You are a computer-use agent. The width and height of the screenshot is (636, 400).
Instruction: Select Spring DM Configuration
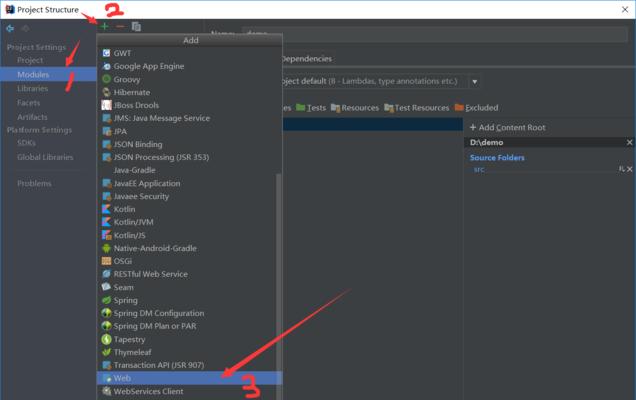tap(187, 313)
